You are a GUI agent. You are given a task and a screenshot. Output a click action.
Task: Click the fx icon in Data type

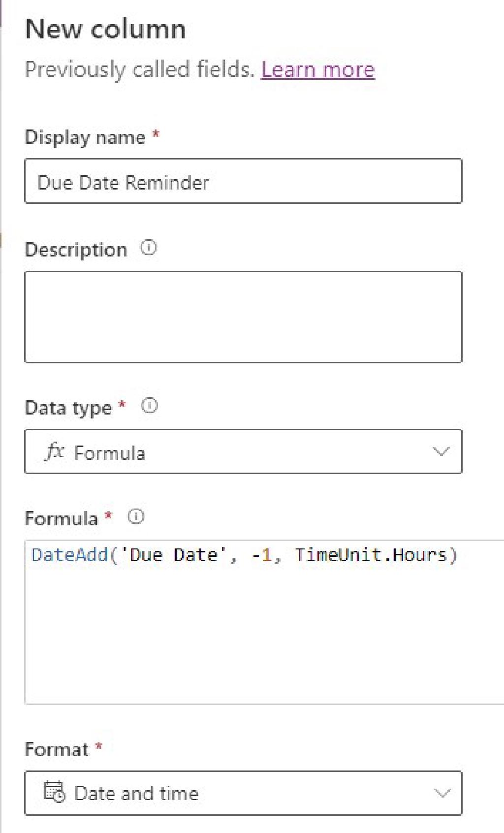click(55, 451)
